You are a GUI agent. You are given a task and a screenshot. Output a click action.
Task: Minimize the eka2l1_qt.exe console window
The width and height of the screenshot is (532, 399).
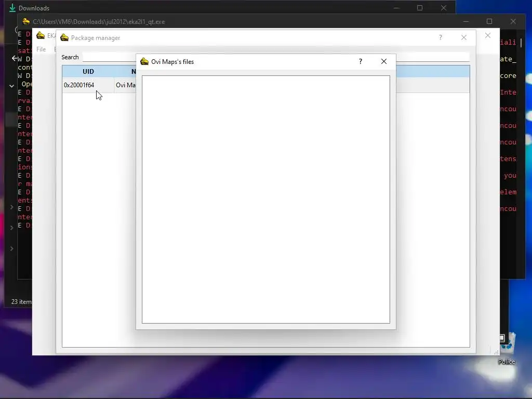466,21
